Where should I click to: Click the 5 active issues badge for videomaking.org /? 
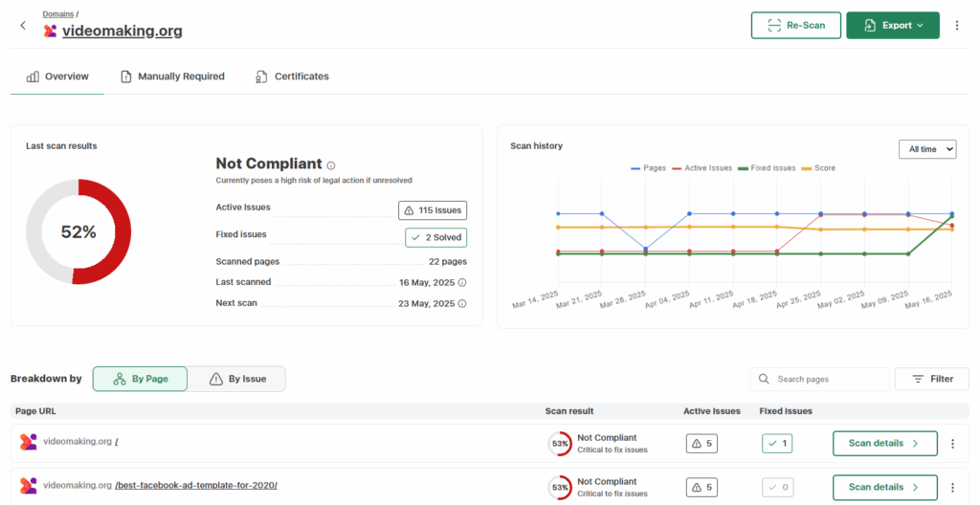click(x=702, y=443)
